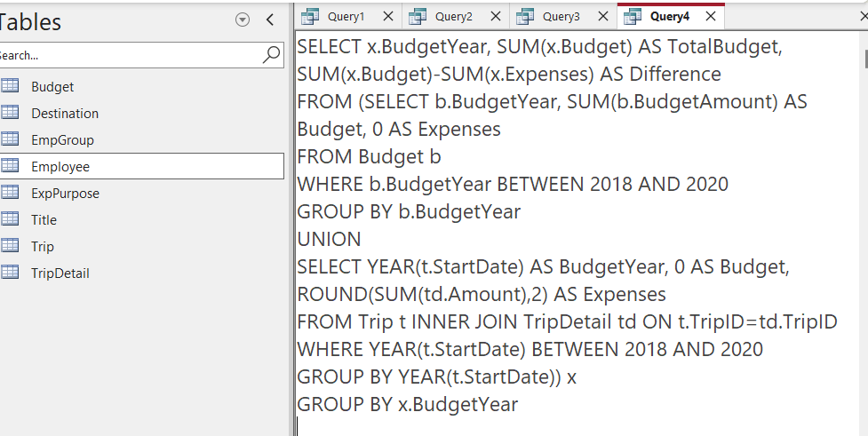Click into the Search tables field
868x436 pixels.
pos(131,55)
